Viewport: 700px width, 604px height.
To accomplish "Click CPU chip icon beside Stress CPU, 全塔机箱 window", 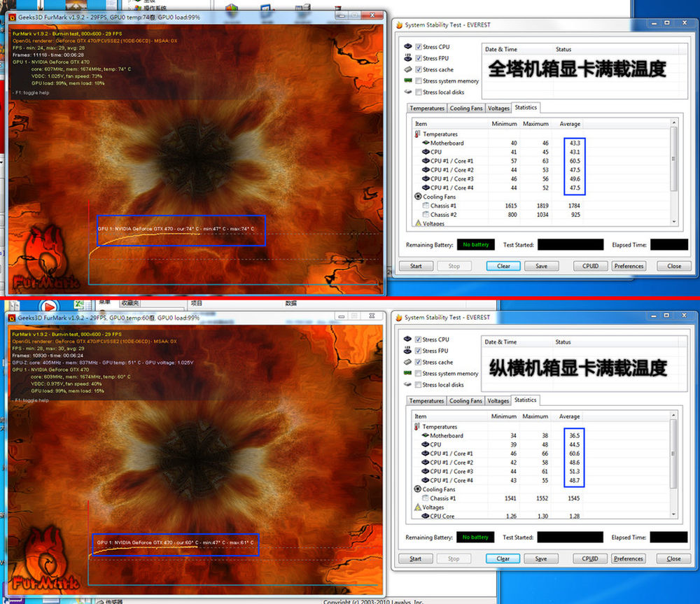I will pos(408,46).
